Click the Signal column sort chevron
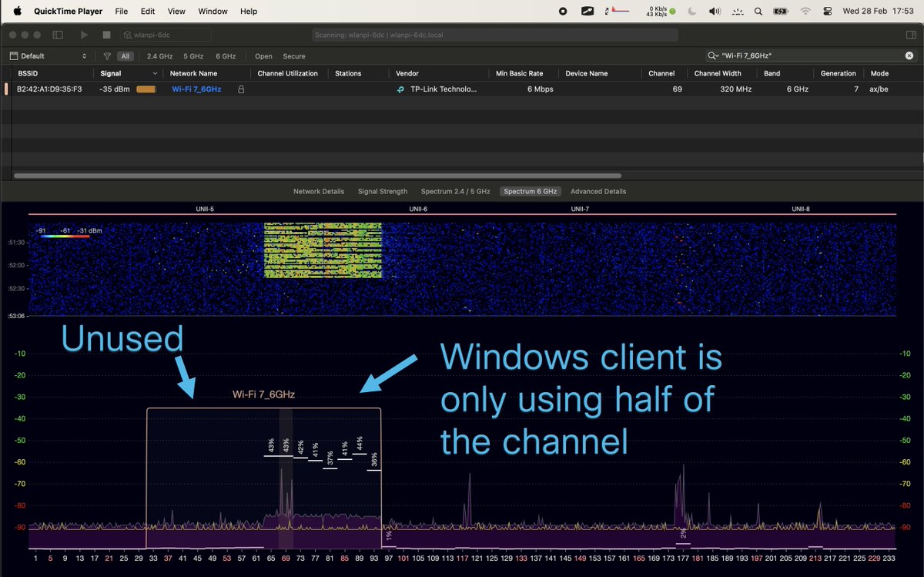This screenshot has height=577, width=924. click(156, 73)
